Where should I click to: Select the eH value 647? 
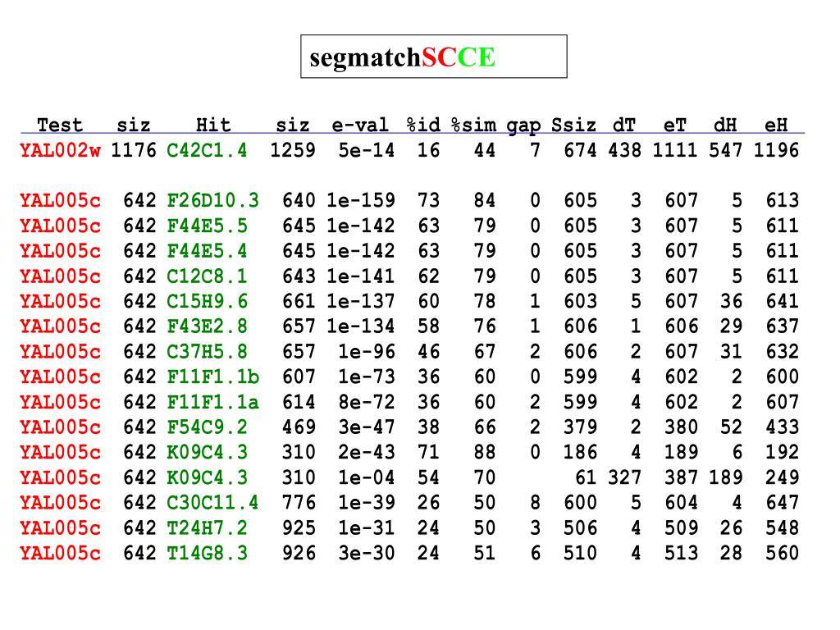point(782,503)
